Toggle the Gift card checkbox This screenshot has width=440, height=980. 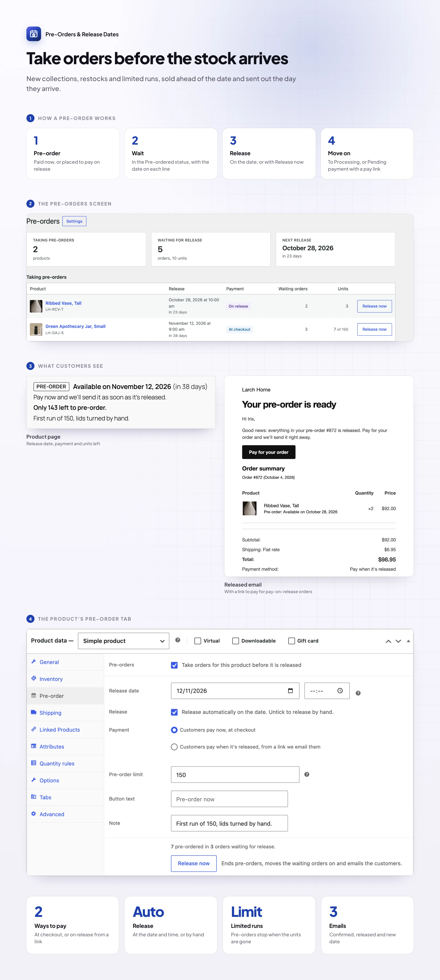[x=291, y=641]
